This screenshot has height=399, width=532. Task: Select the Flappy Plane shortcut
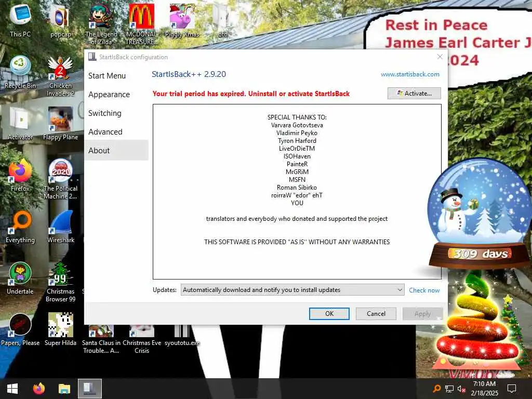[x=60, y=124]
